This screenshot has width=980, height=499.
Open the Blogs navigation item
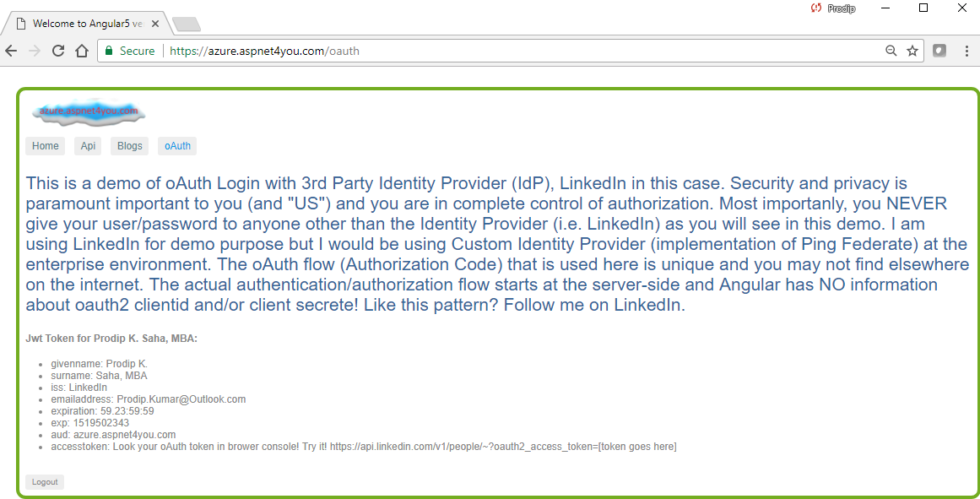tap(129, 146)
